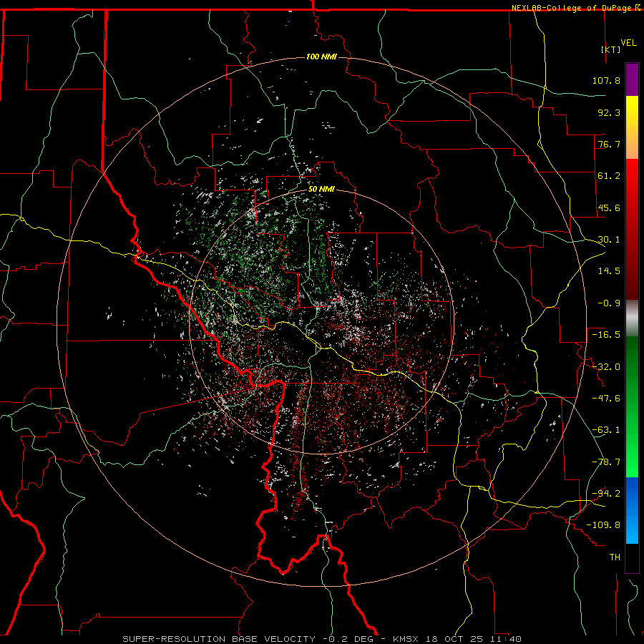
Task: Click the -78.7 velocity scale value
Action: [606, 462]
